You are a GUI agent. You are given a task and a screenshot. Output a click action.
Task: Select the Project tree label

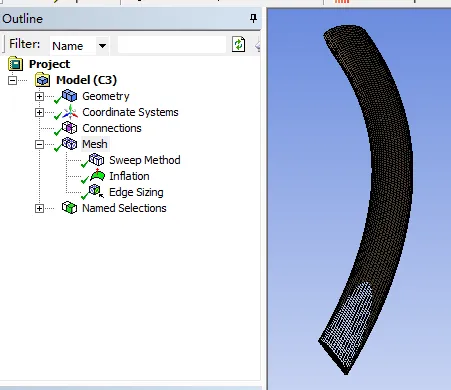(49, 64)
